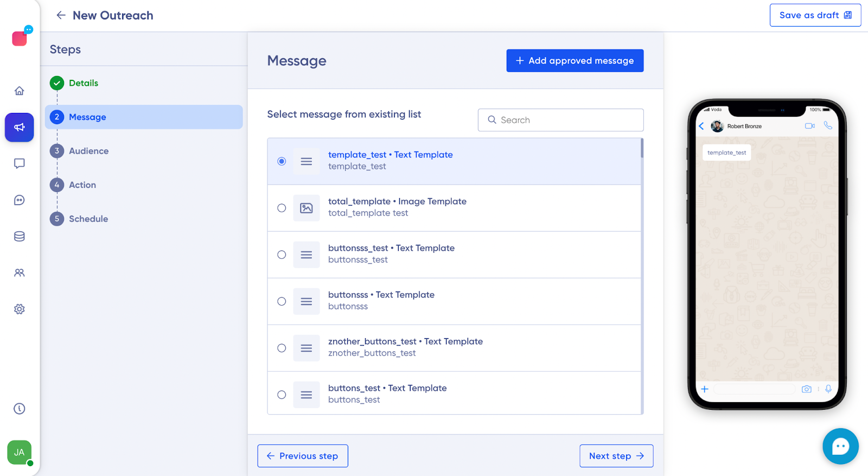
Task: Open the Outreach megaphone icon
Action: coord(20,127)
